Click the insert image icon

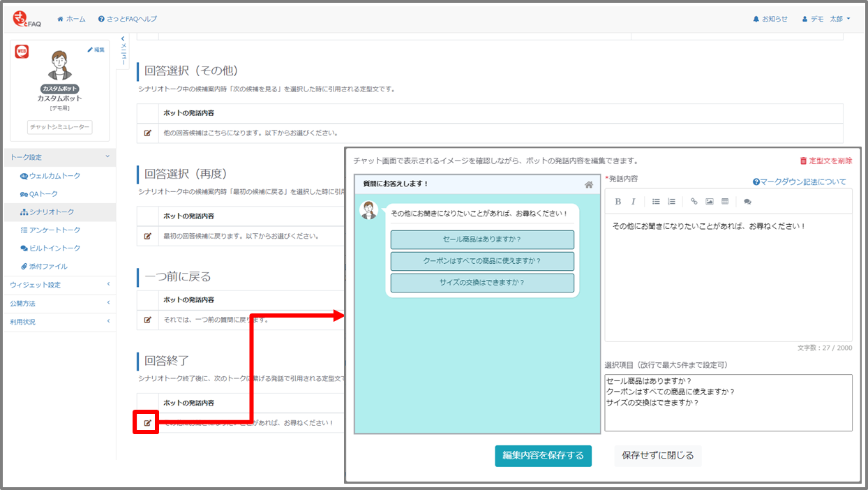click(x=709, y=202)
